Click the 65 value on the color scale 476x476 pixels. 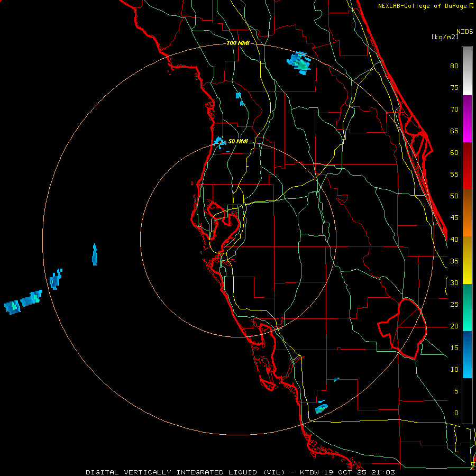(454, 131)
